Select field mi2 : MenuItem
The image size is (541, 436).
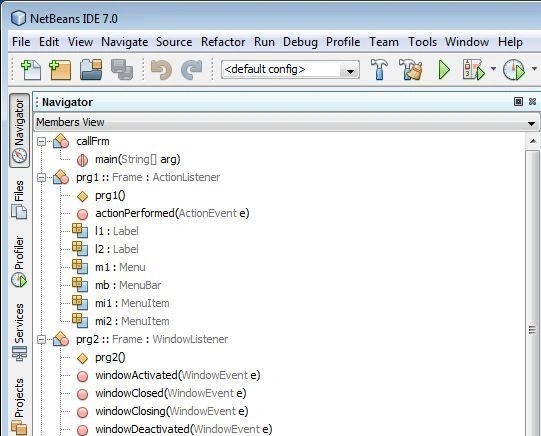click(x=132, y=321)
